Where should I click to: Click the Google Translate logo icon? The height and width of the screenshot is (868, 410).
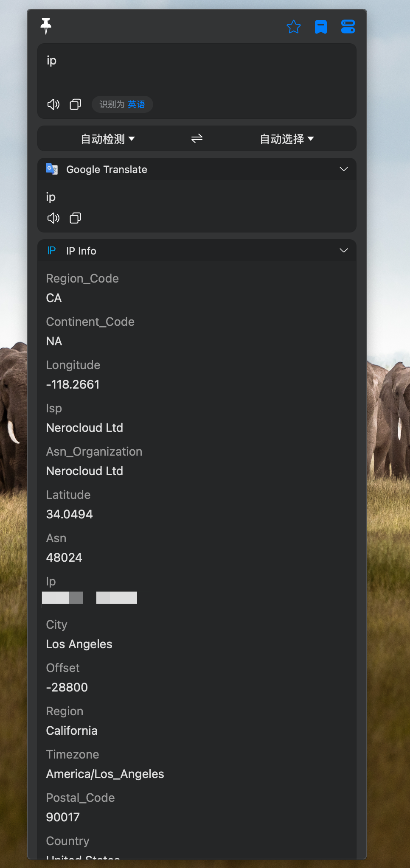52,169
